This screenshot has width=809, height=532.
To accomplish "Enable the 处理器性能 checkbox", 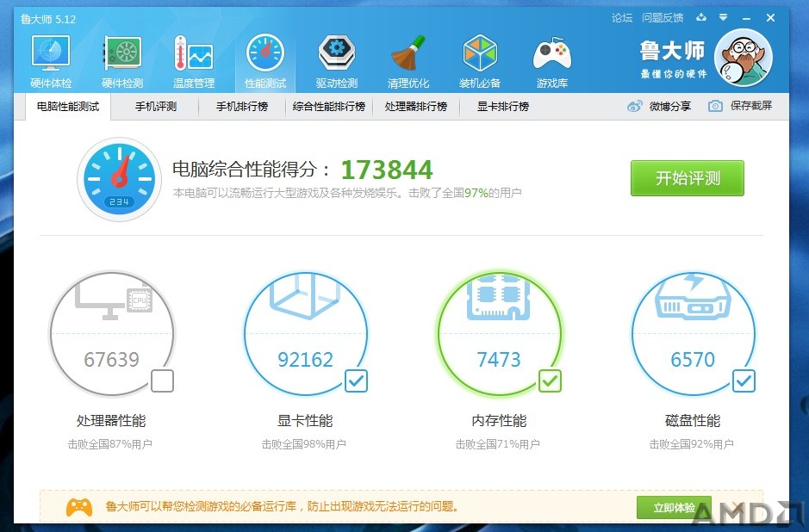I will 162,381.
